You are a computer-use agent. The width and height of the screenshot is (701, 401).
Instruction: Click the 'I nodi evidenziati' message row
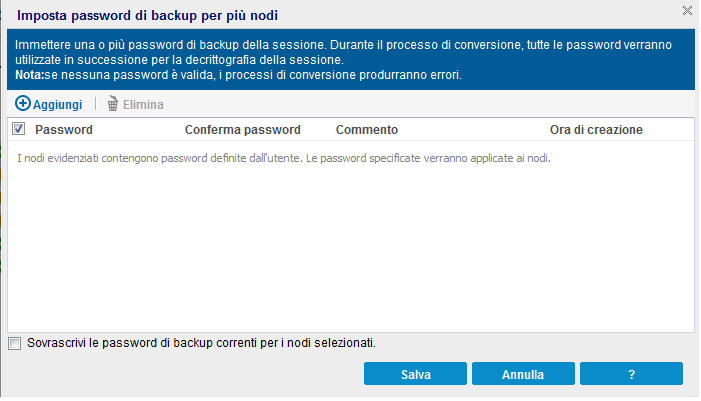tap(285, 158)
